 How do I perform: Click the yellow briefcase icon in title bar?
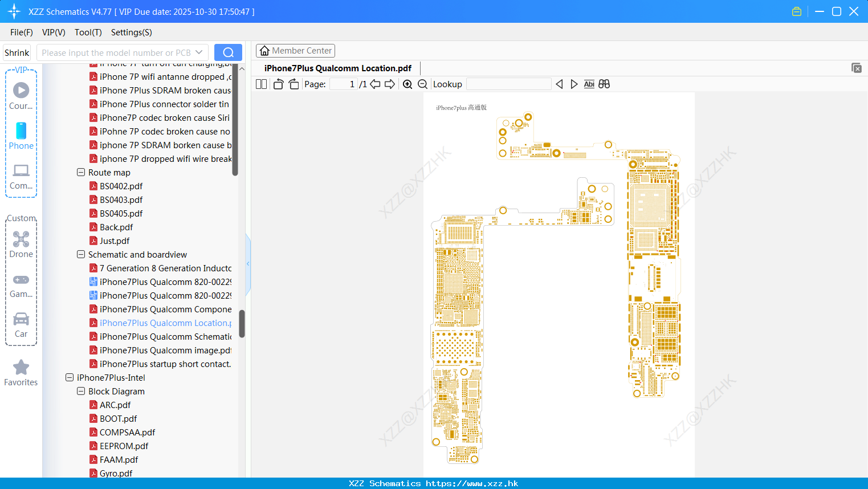click(x=797, y=11)
